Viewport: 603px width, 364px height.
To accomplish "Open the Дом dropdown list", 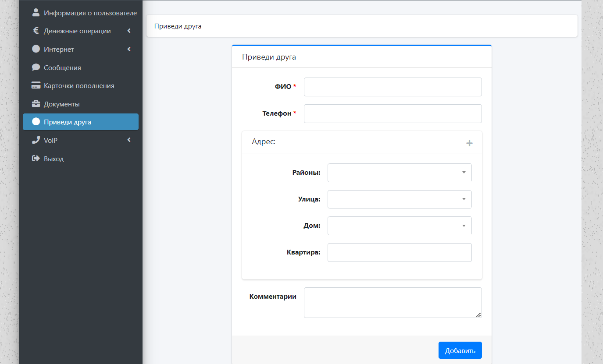I will tap(399, 226).
